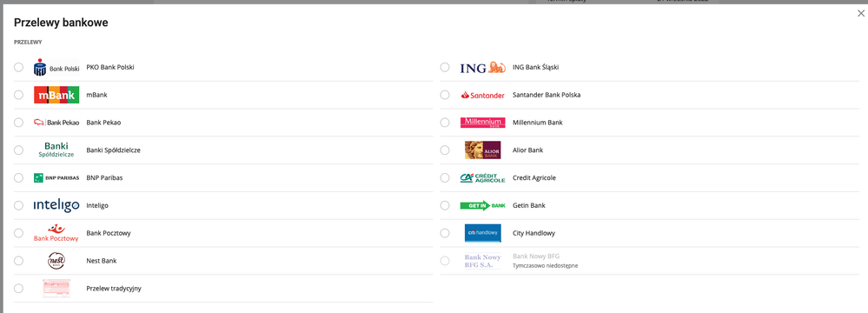Click the 'Santander Bank Polska' label text
868x313 pixels.
[x=547, y=95]
